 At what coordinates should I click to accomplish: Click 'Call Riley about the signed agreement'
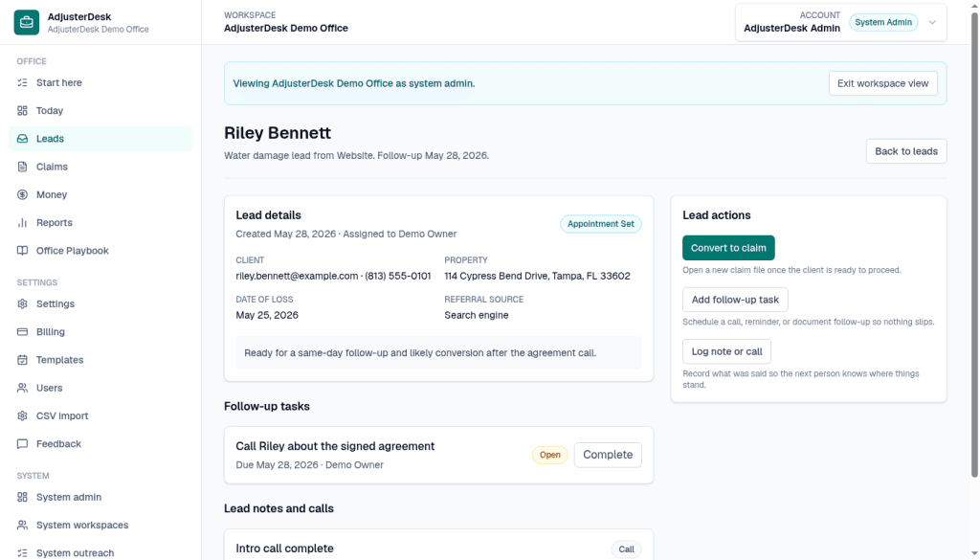click(x=335, y=446)
